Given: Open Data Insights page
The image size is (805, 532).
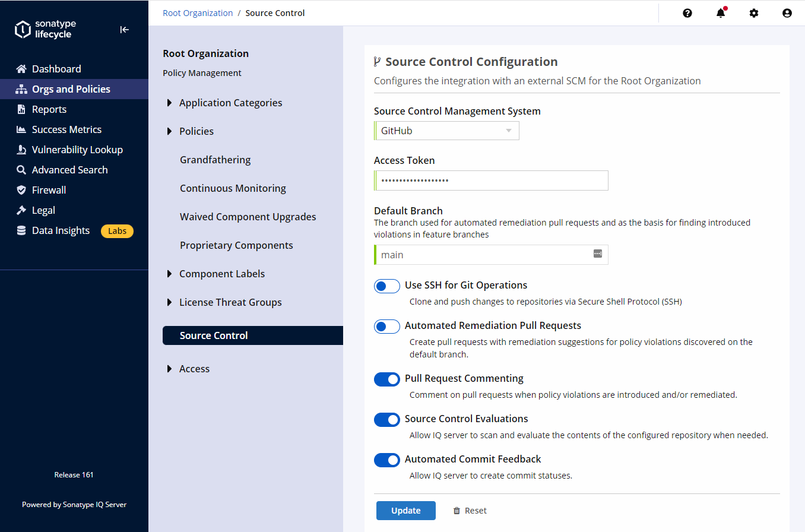Looking at the screenshot, I should pos(61,230).
